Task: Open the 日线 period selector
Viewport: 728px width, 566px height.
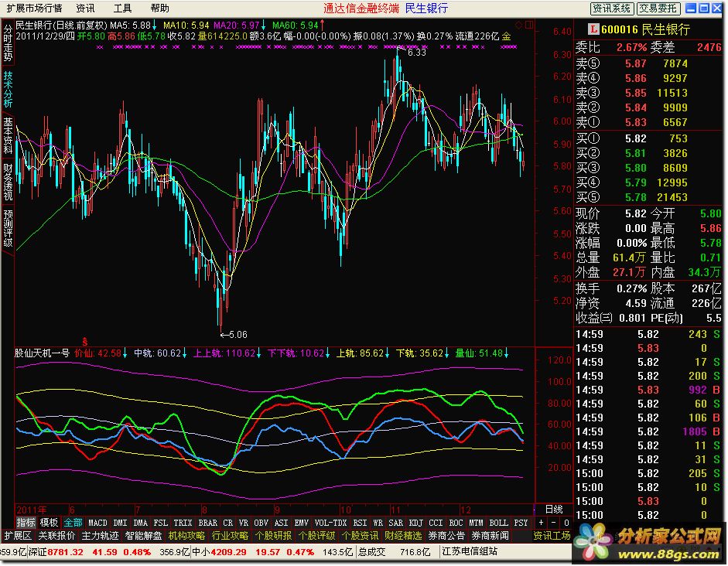Action: click(x=554, y=510)
